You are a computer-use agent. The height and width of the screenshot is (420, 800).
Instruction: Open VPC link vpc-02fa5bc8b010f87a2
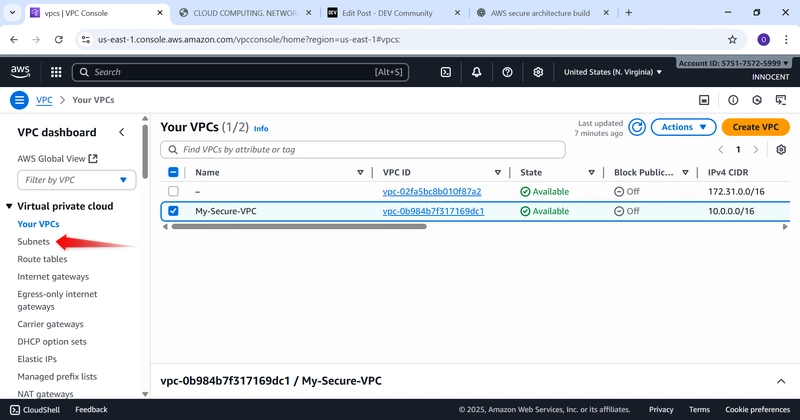pyautogui.click(x=432, y=191)
